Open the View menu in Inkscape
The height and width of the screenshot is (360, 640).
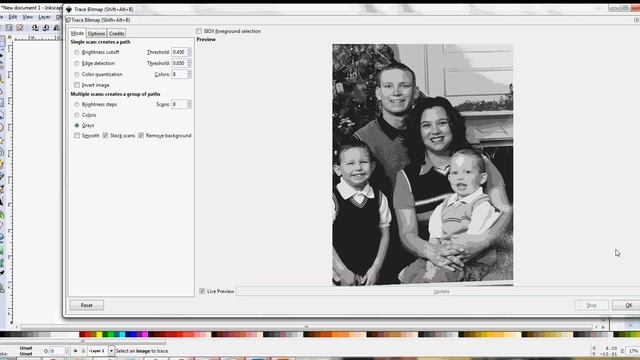coord(28,17)
